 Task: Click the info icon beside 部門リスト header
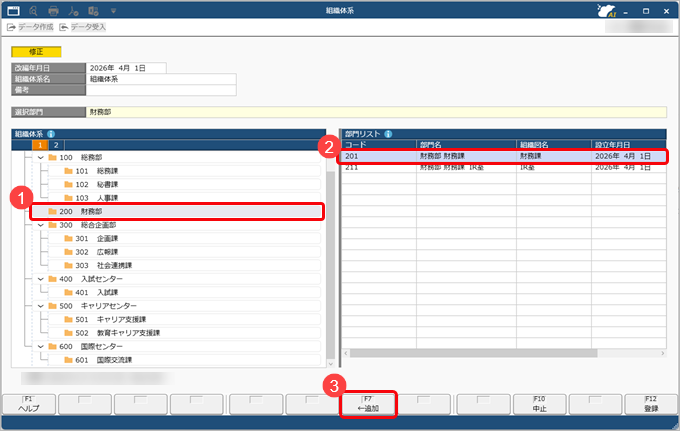[388, 133]
